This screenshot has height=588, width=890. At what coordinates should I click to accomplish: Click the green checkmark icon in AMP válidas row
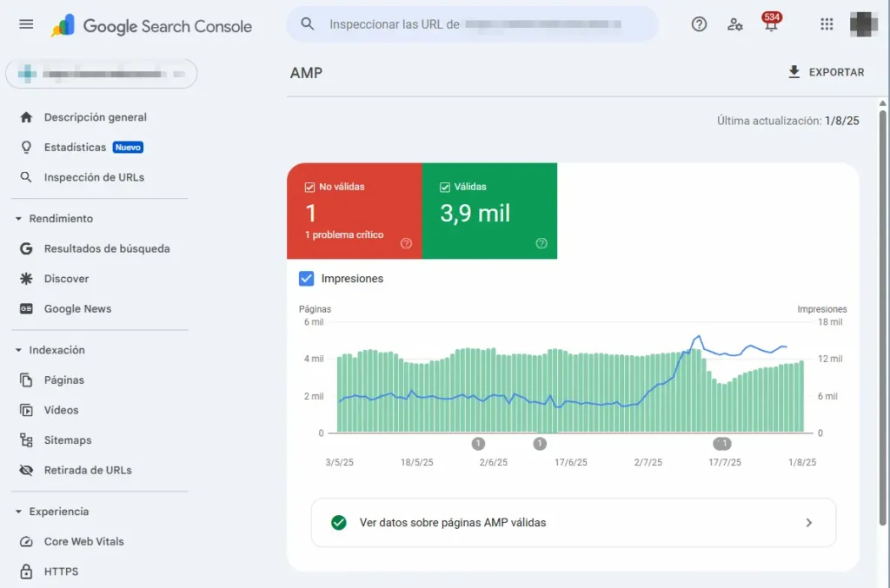click(339, 523)
